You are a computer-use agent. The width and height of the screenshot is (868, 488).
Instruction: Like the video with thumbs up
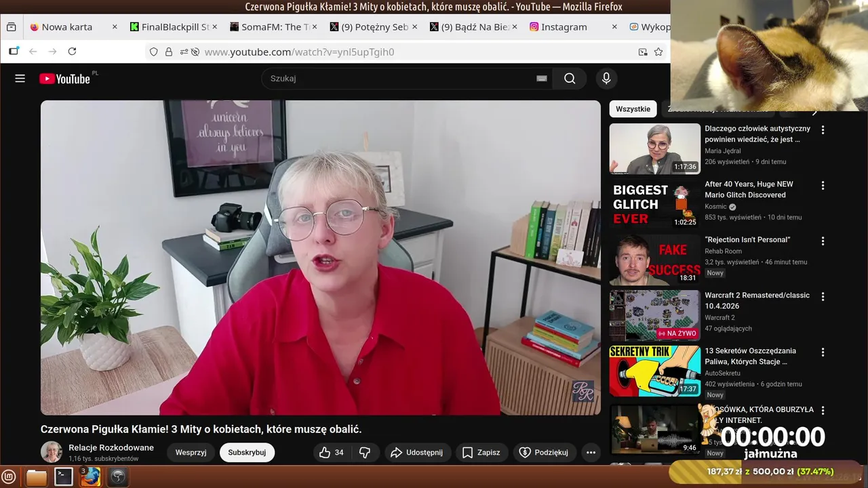click(332, 452)
